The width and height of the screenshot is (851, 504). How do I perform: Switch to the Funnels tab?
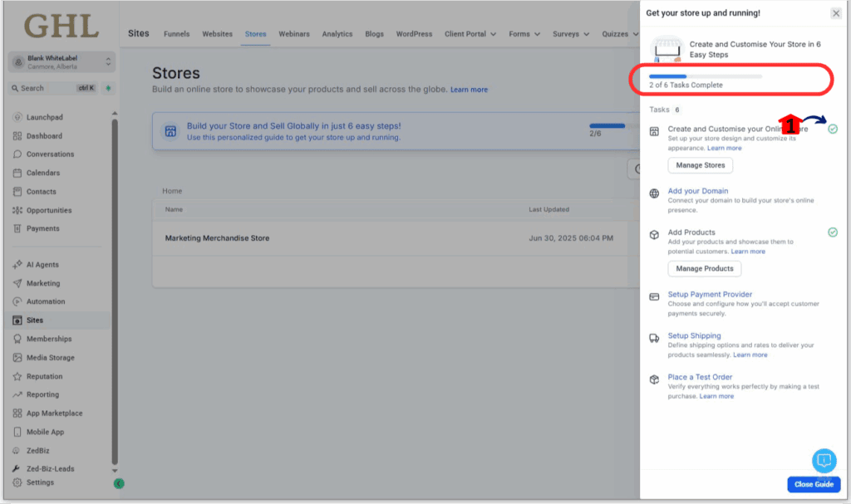[x=176, y=34]
